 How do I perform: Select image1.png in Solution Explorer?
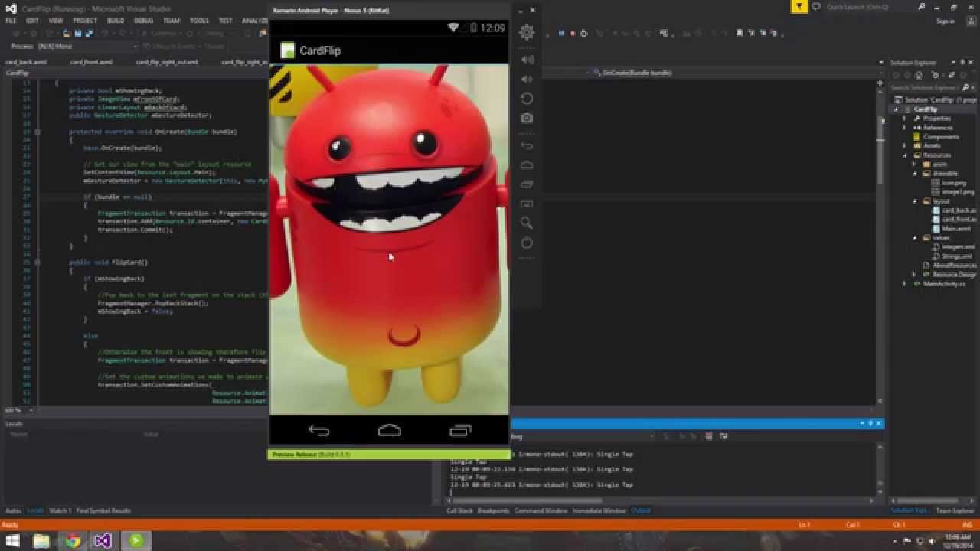tap(956, 192)
